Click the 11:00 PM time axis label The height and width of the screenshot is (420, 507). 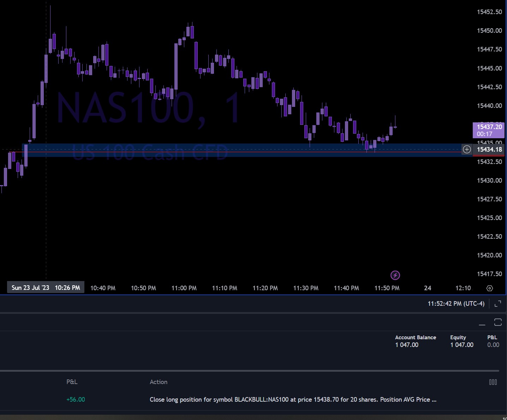184,288
